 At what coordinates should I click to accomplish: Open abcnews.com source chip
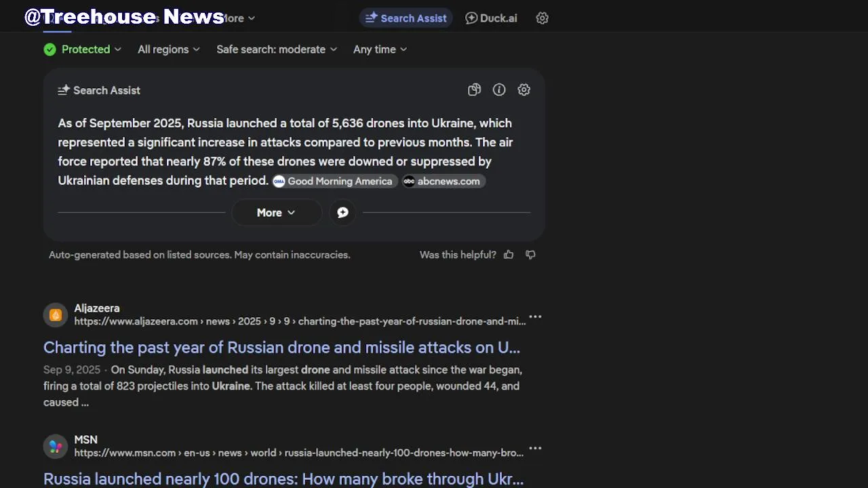point(443,181)
